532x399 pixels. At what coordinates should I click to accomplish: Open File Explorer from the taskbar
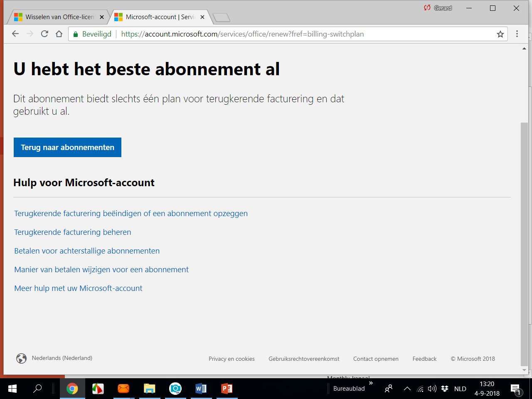[x=149, y=389]
